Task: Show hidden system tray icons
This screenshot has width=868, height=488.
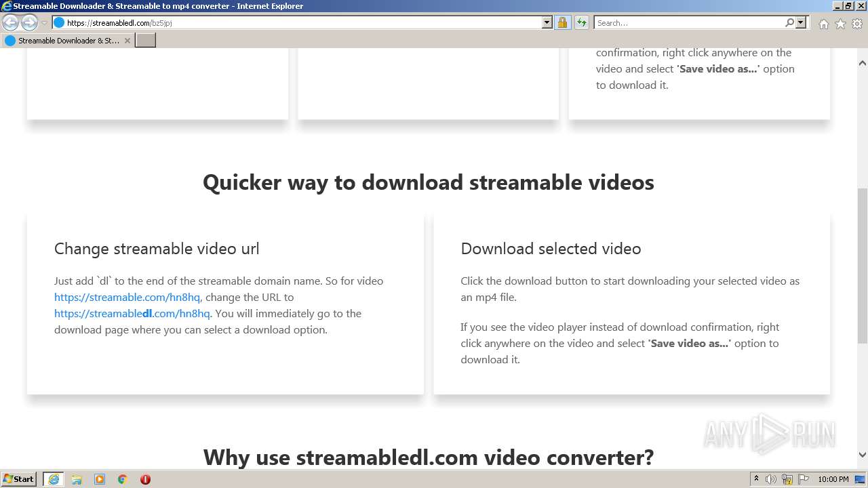Action: point(756,479)
